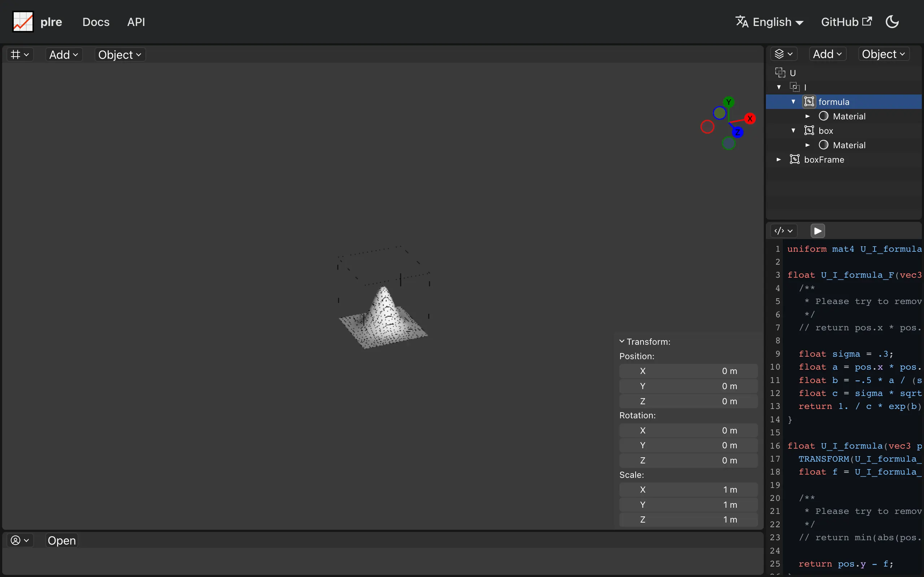Click the box object node icon
The image size is (924, 577).
pyautogui.click(x=809, y=131)
